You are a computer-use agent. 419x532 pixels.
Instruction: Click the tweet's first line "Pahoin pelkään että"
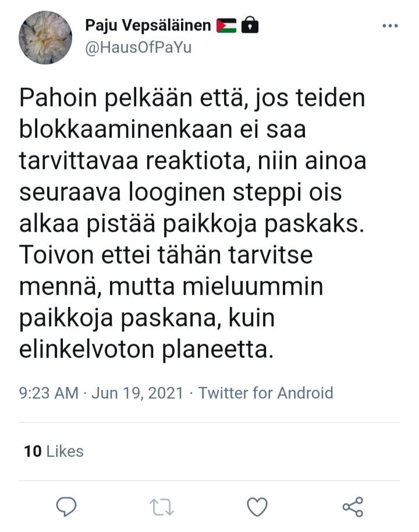pos(128,98)
